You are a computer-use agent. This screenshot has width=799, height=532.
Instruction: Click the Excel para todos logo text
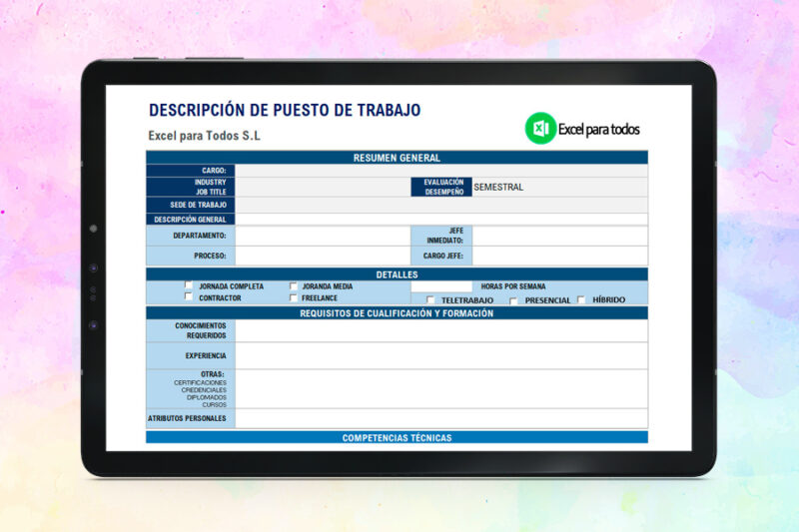coord(598,130)
